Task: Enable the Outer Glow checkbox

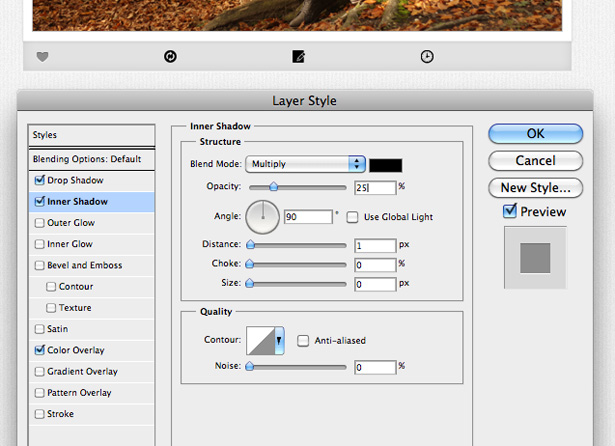Action: coord(39,223)
